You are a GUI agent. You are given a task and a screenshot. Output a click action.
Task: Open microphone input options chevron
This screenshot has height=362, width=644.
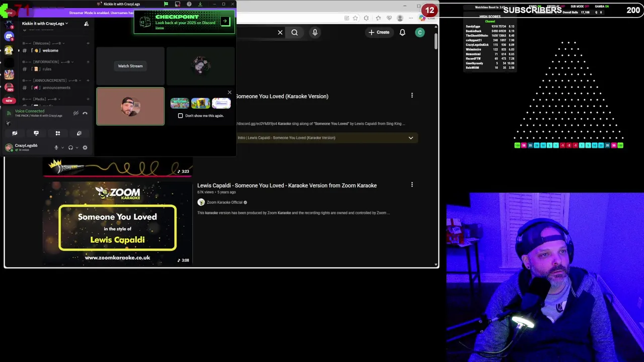coord(62,148)
